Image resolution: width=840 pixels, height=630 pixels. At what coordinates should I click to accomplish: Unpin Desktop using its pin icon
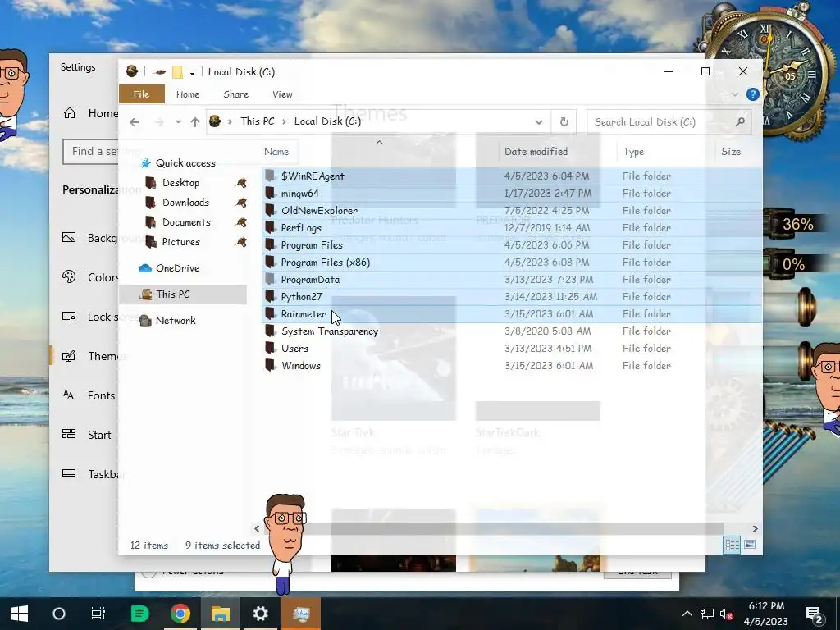pyautogui.click(x=241, y=183)
